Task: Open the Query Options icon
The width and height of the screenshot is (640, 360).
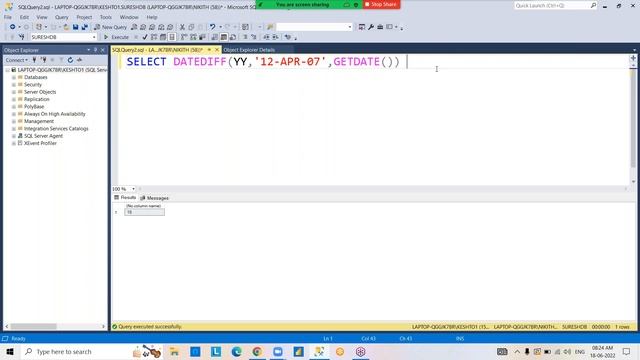Action: (x=163, y=37)
